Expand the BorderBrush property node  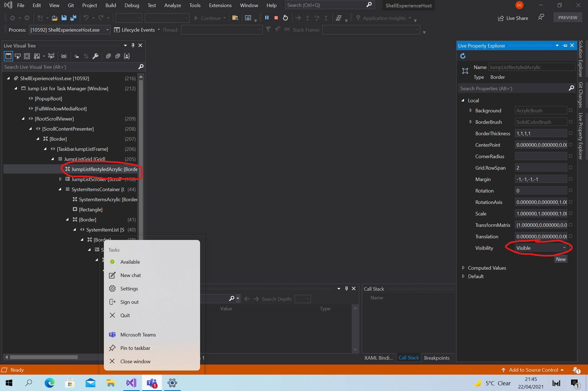470,122
